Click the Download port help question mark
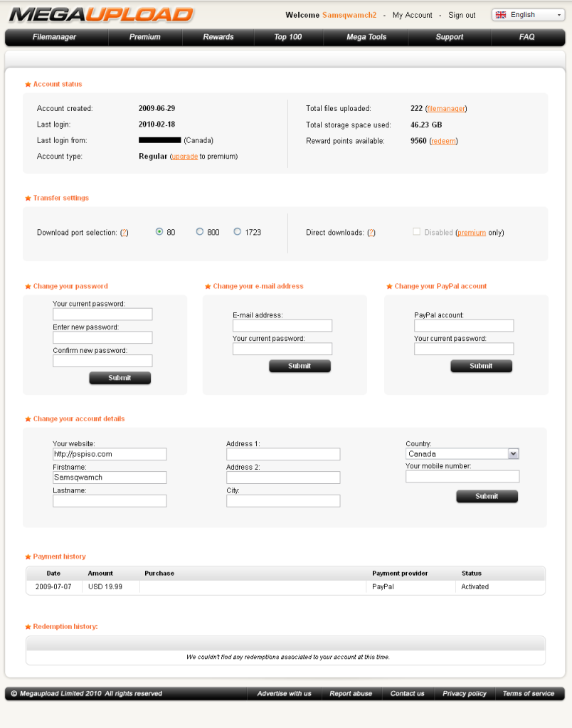This screenshot has height=728, width=572. pos(125,233)
